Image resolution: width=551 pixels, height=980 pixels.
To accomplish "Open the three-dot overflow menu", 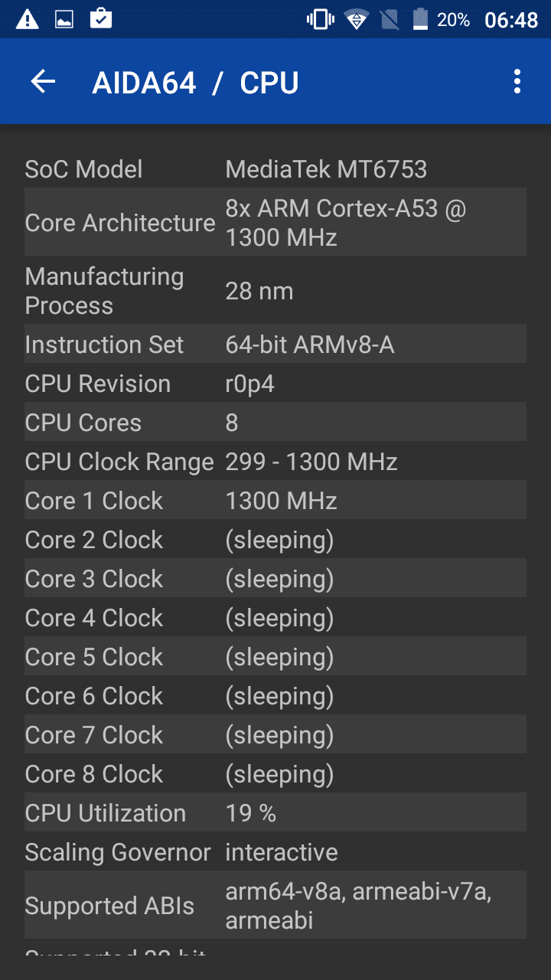I will pyautogui.click(x=517, y=82).
